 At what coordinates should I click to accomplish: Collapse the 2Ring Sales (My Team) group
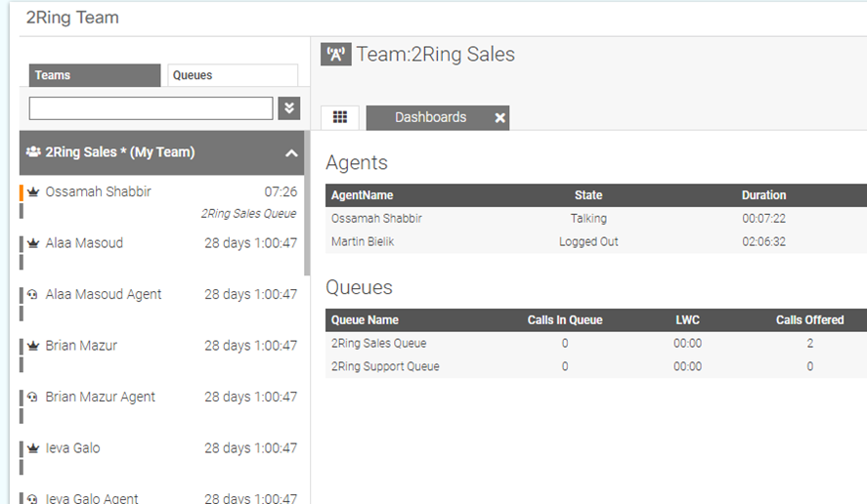pos(291,153)
